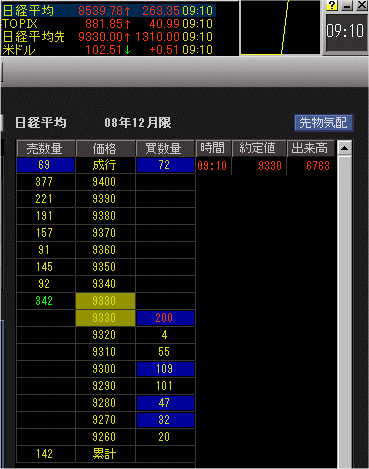Click volume 6763 value
The height and width of the screenshot is (469, 369).
pos(318,166)
